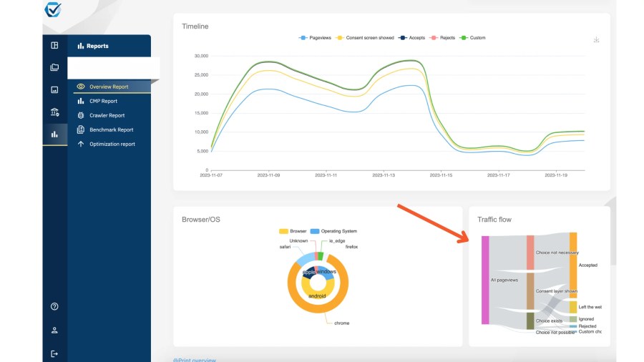Viewport: 644px width, 362px height.
Task: Click the 2023-11-07 axis label
Action: click(x=211, y=175)
